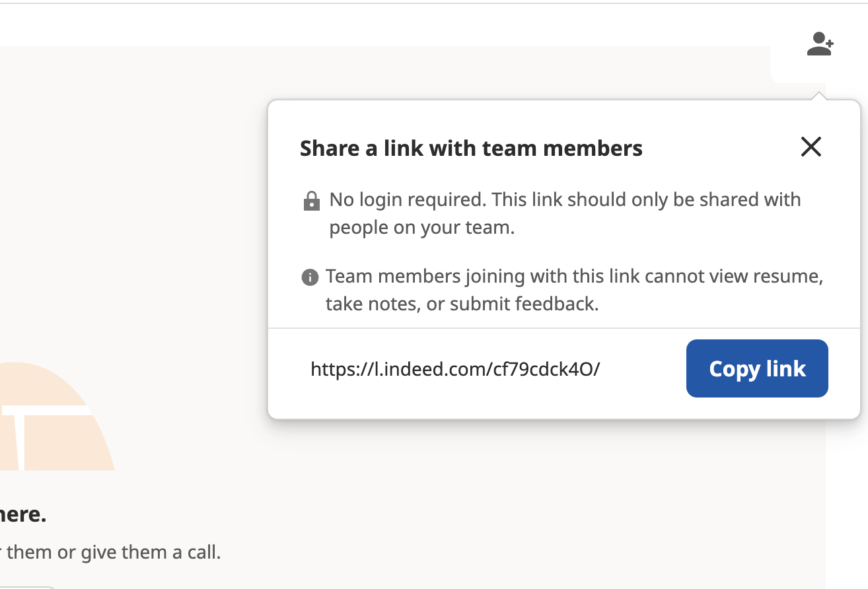This screenshot has height=589, width=868.
Task: Click the white bar inside the orange illustration
Action: (40, 411)
